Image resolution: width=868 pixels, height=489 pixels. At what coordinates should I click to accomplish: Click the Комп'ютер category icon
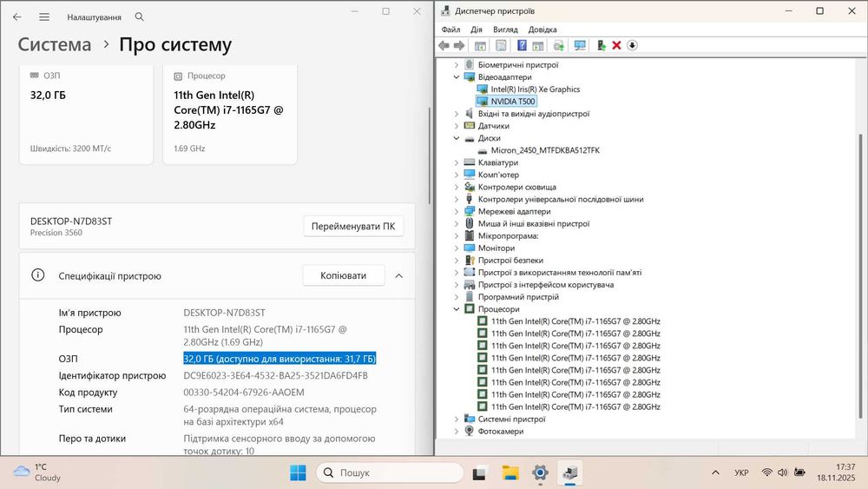click(x=470, y=175)
